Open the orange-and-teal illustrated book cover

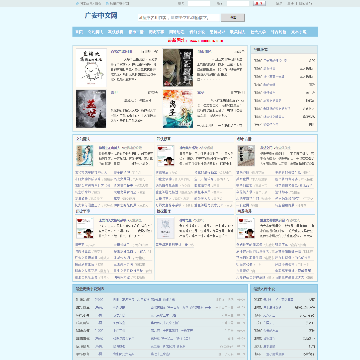click(x=178, y=109)
